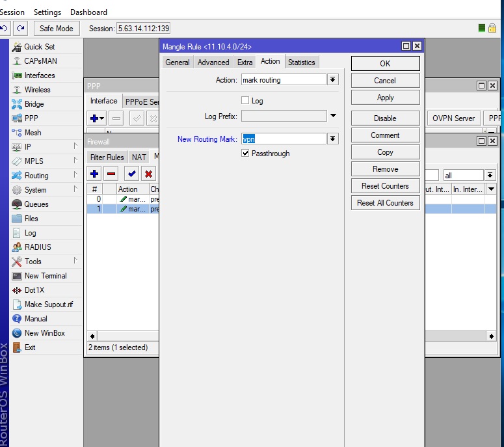This screenshot has width=504, height=447.
Task: Add a new firewall rule with blue plus
Action: pyautogui.click(x=94, y=174)
